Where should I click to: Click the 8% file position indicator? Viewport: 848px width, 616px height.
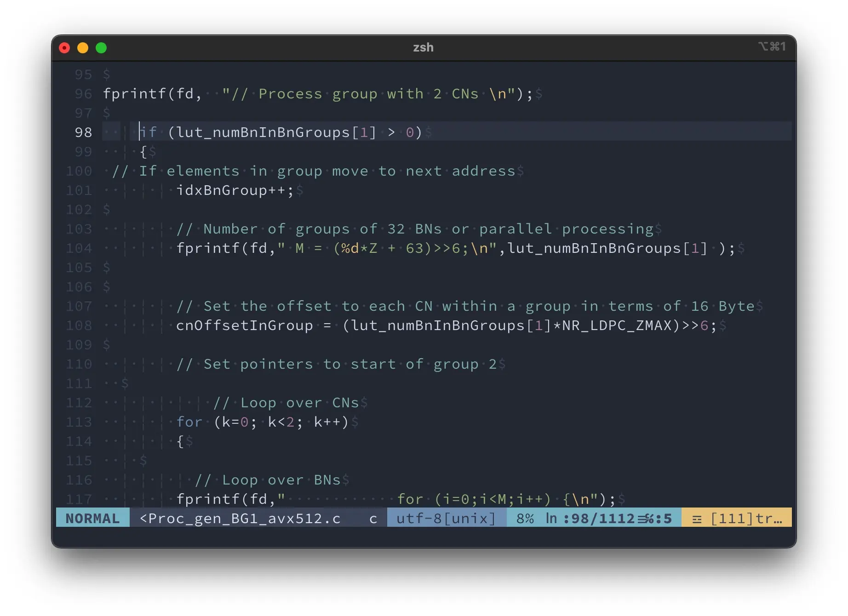click(x=525, y=519)
